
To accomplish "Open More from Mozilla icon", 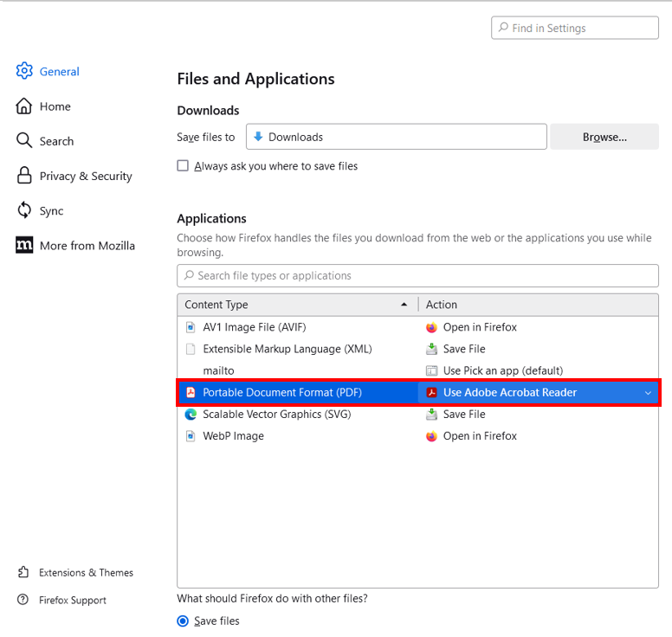I will coord(24,246).
